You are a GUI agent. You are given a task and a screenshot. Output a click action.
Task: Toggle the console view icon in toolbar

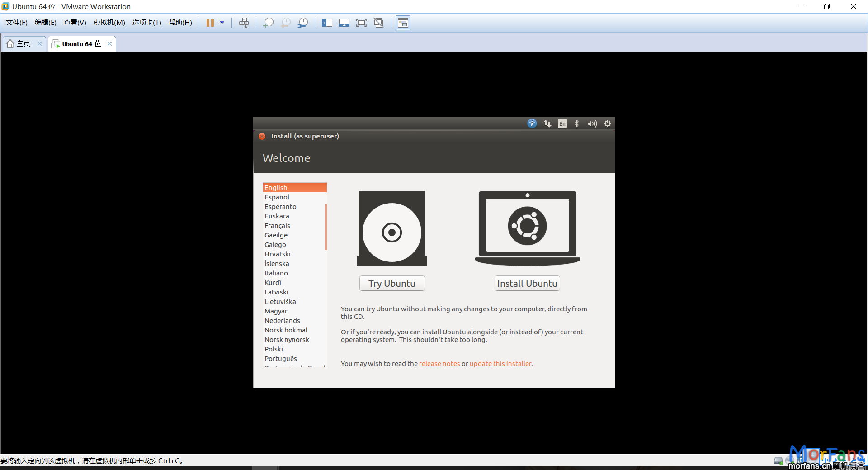(403, 23)
